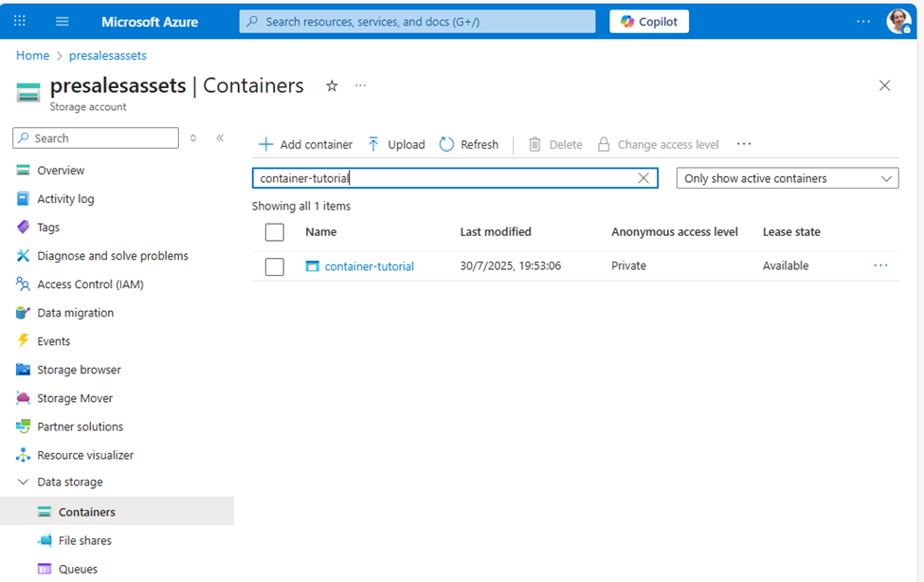Open Access Control (IAM)
The image size is (924, 582).
90,284
